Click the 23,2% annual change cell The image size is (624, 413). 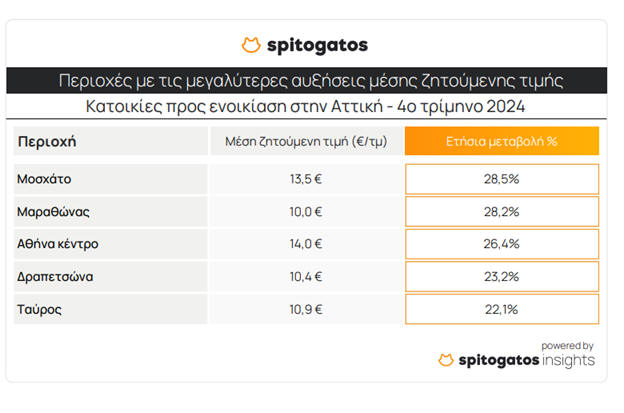pyautogui.click(x=501, y=276)
